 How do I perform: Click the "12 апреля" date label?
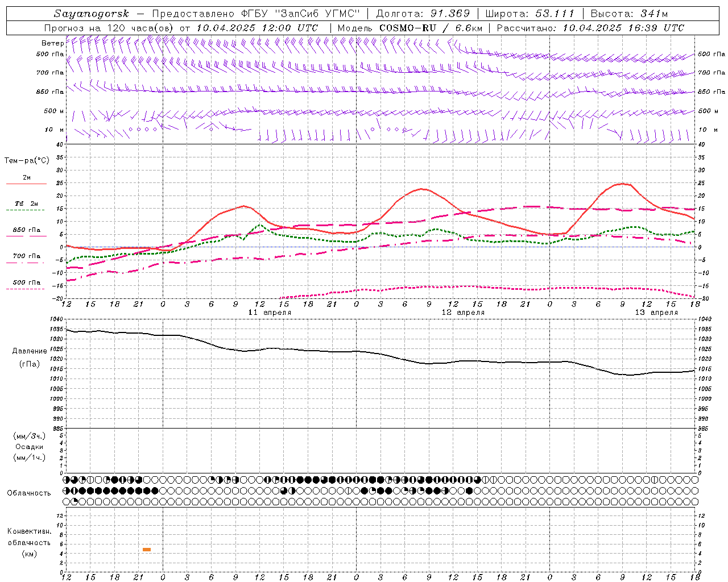point(463,313)
